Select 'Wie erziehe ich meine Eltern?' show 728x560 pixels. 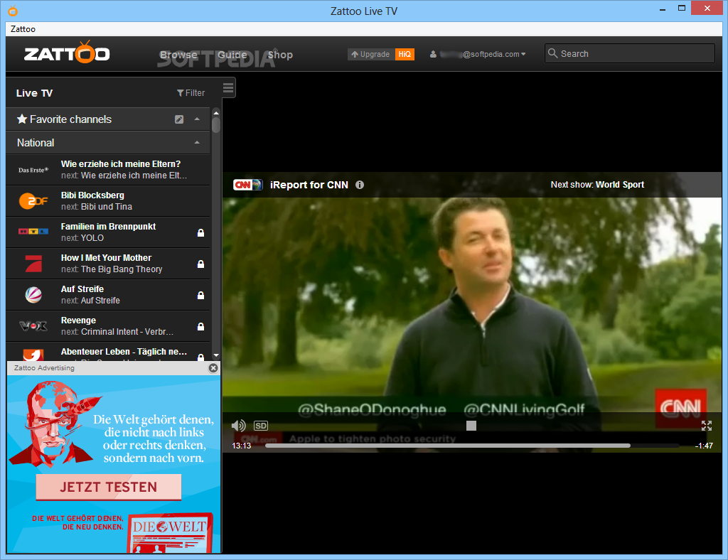121,163
